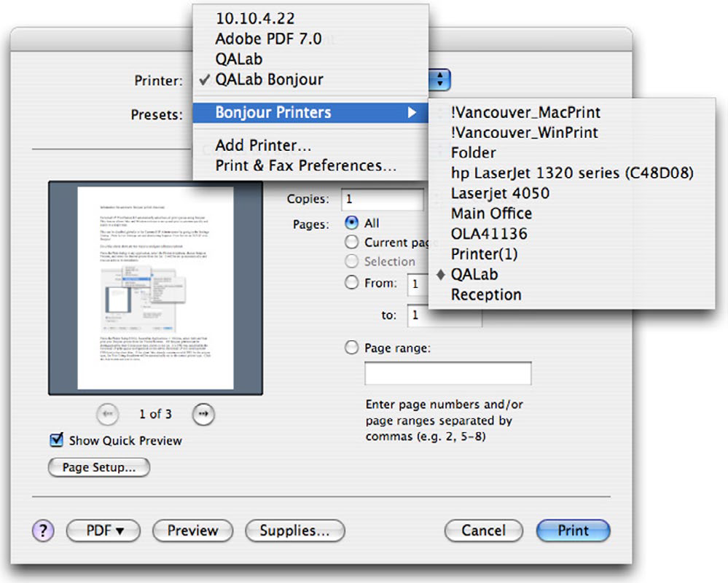Click the document preview thumbnail
This screenshot has height=583, width=728.
click(155, 288)
